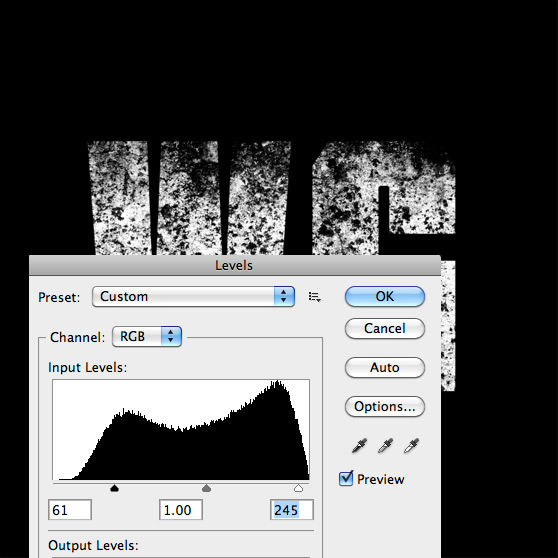The image size is (558, 558).
Task: Select the black point eyedropper
Action: point(359,446)
